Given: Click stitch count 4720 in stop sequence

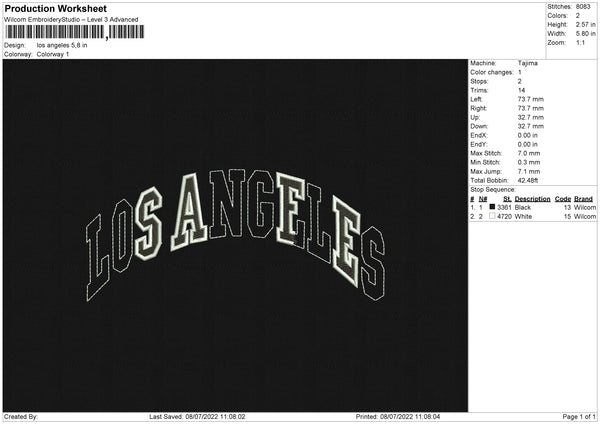Looking at the screenshot, I should click(x=504, y=217).
